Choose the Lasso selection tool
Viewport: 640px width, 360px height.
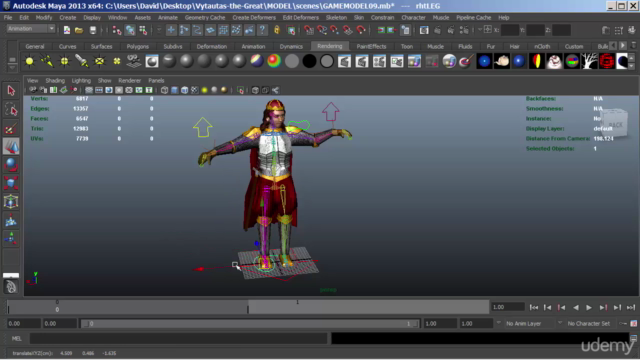click(x=11, y=109)
